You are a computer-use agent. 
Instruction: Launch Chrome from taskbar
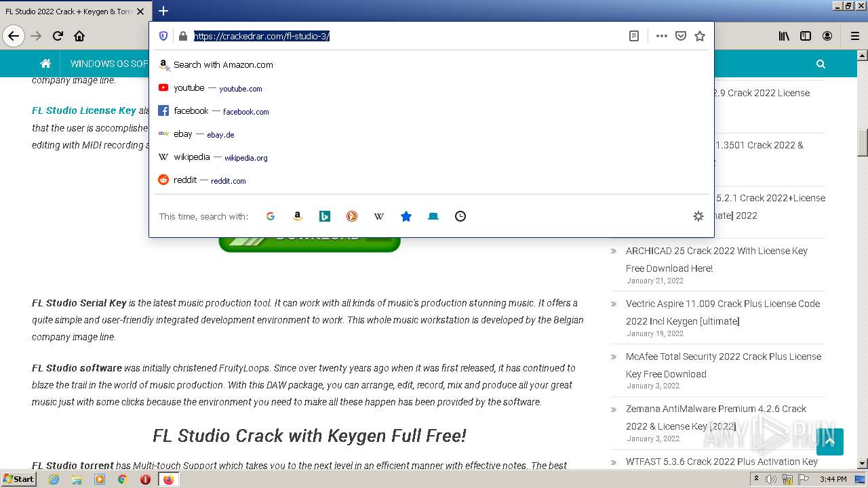[x=122, y=479]
